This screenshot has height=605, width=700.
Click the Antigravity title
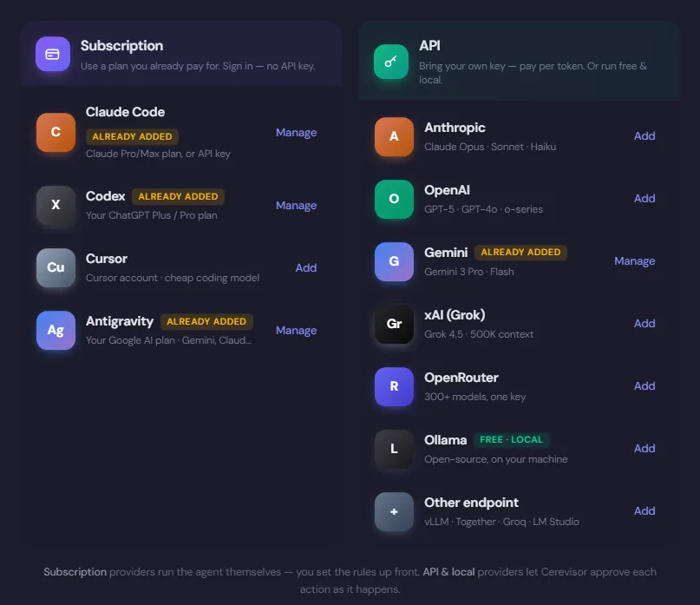[120, 322]
